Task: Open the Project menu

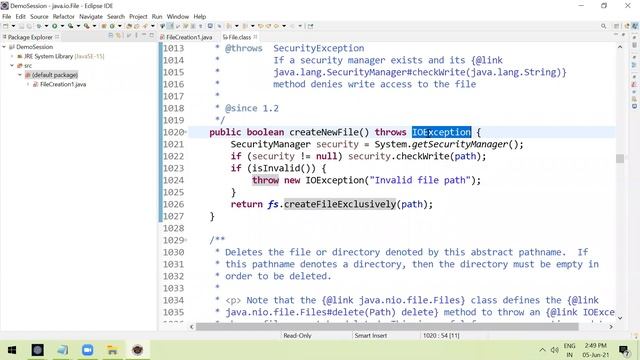Action: [x=138, y=17]
